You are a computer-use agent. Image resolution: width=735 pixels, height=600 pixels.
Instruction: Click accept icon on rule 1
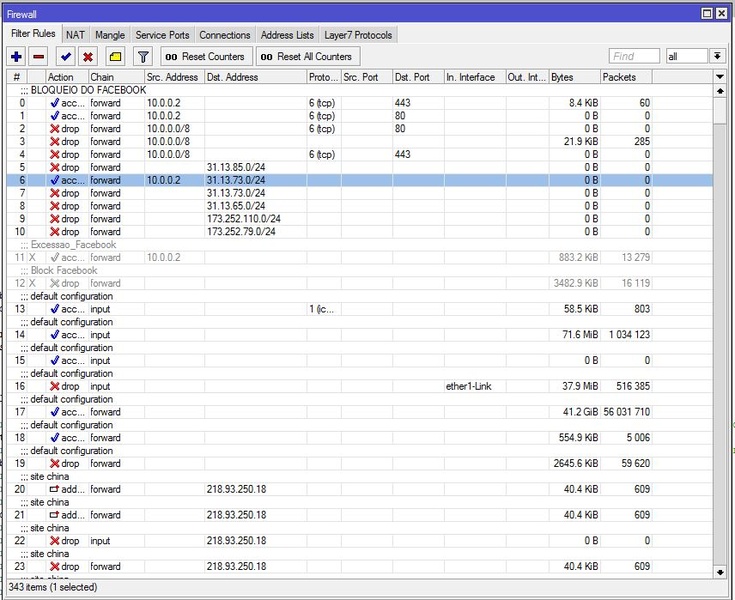(55, 116)
